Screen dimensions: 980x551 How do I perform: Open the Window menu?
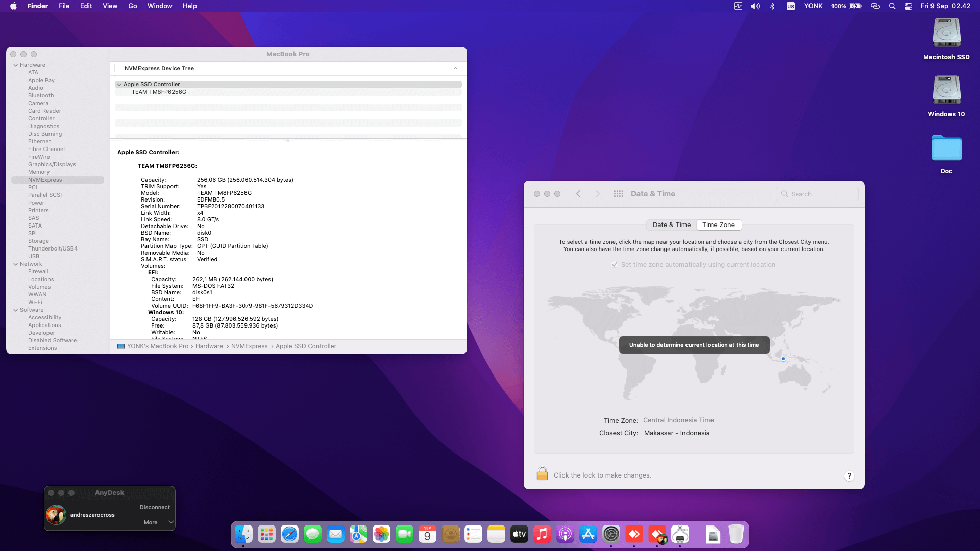160,6
